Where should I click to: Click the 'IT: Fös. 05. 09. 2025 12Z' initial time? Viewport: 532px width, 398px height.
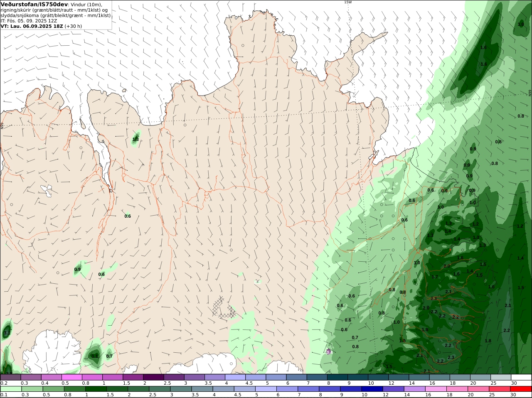pyautogui.click(x=29, y=21)
